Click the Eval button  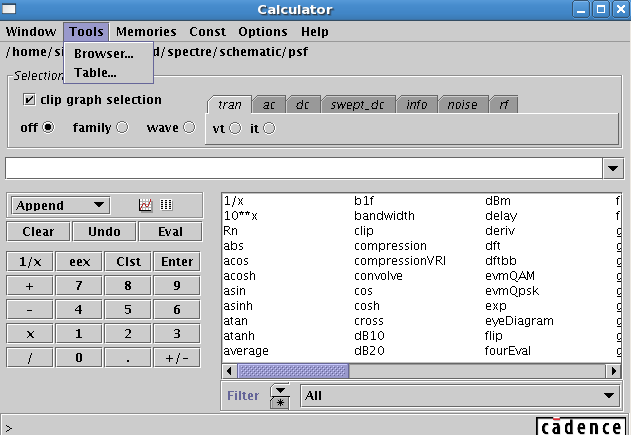click(174, 231)
